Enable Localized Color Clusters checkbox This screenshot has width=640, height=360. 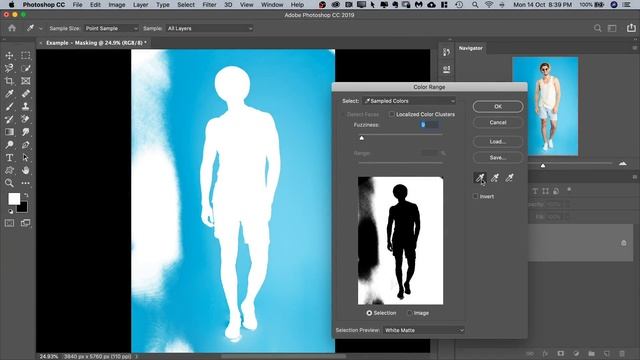click(x=391, y=114)
